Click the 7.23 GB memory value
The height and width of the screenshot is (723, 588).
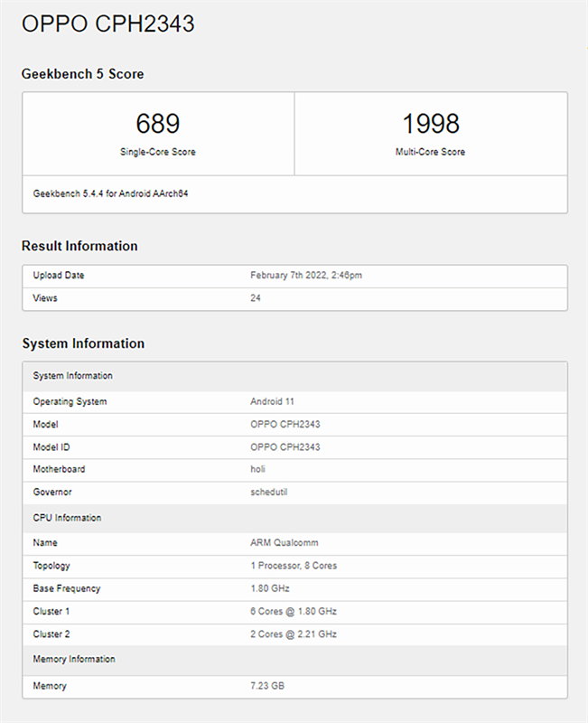[267, 686]
